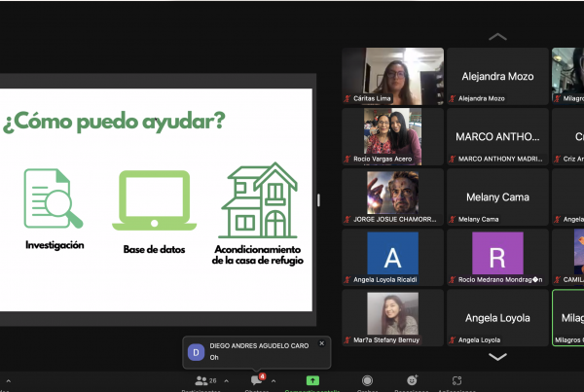Click muted mic icon on Angela Loyola
This screenshot has width=584, height=392.
click(x=453, y=339)
